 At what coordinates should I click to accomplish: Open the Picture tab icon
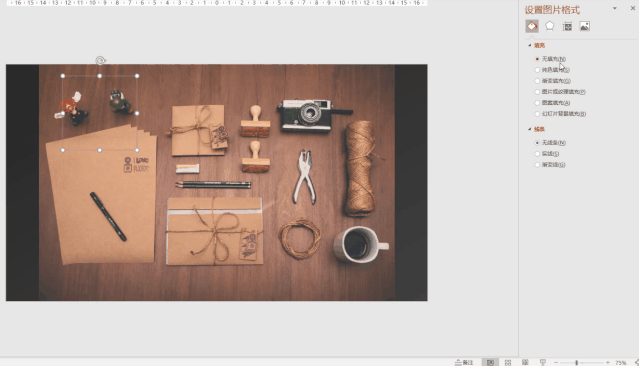pyautogui.click(x=585, y=26)
